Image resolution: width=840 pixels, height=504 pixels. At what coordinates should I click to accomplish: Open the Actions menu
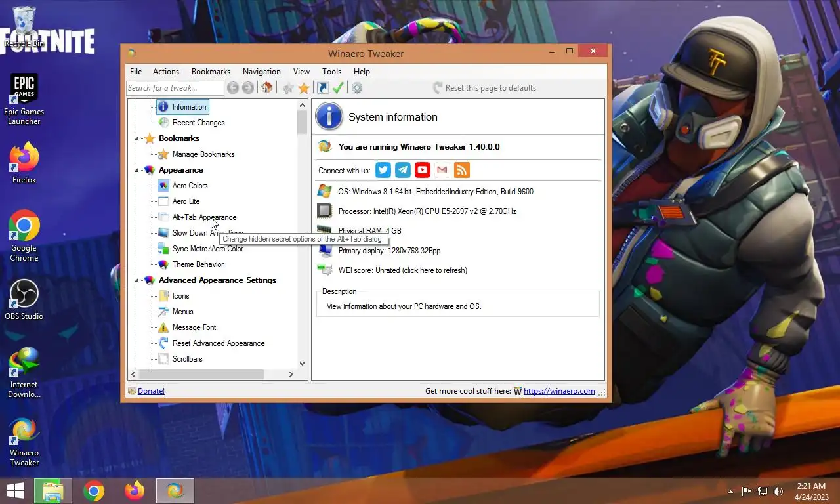coord(166,72)
